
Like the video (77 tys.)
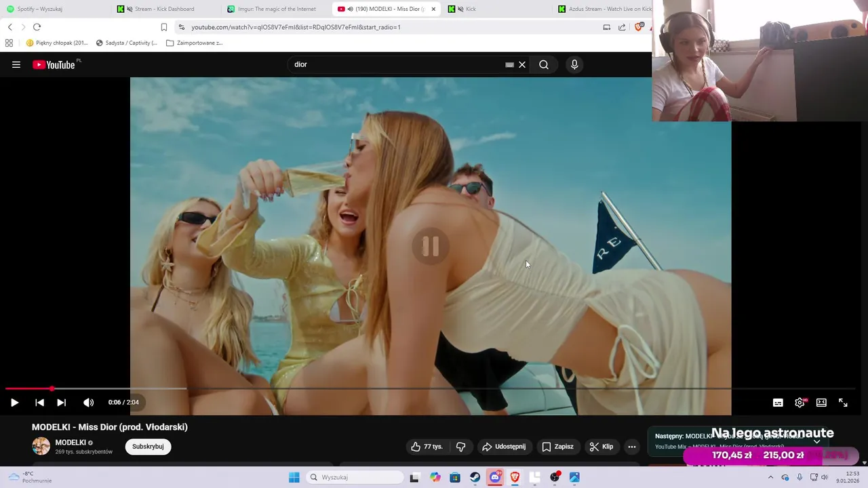[427, 447]
